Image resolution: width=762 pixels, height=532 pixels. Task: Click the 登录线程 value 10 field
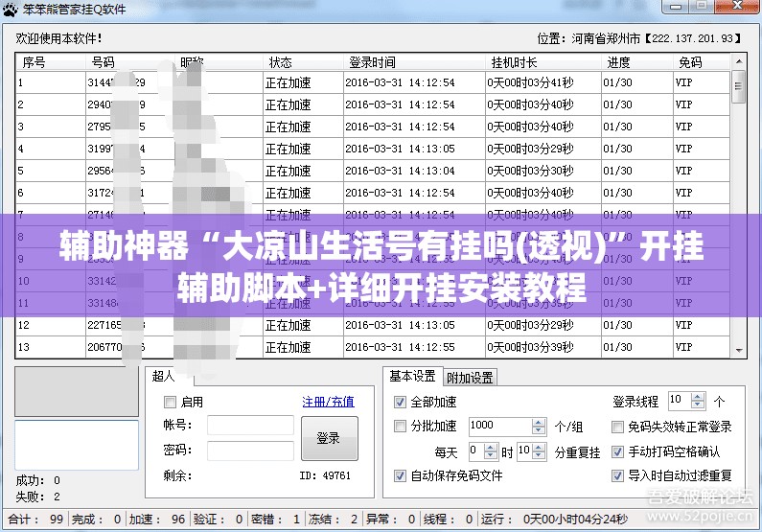click(x=680, y=401)
